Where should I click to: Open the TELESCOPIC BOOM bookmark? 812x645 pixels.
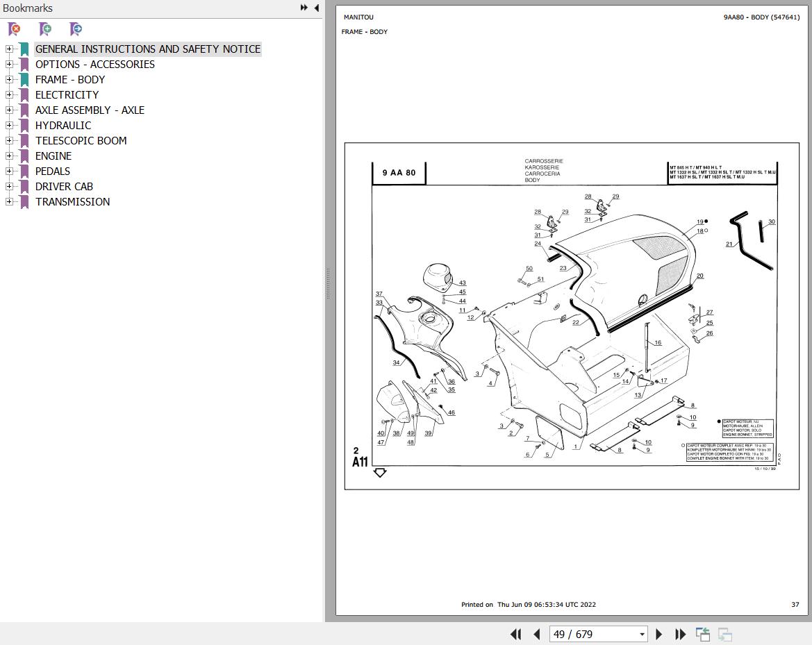coord(81,141)
